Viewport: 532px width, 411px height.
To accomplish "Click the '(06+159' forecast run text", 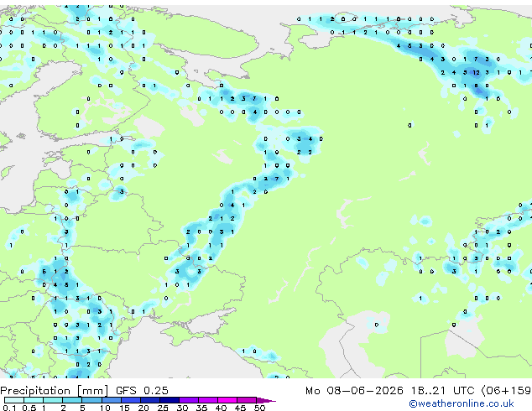I will click(506, 390).
